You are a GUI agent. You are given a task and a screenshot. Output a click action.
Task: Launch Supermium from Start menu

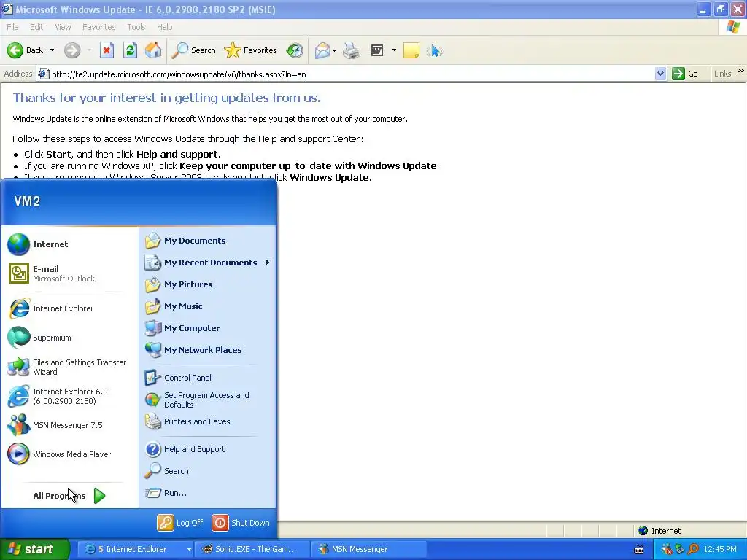69,338
